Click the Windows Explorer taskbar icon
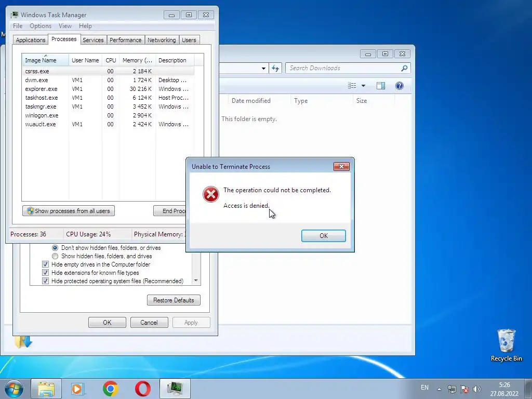The width and height of the screenshot is (532, 399). 46,389
